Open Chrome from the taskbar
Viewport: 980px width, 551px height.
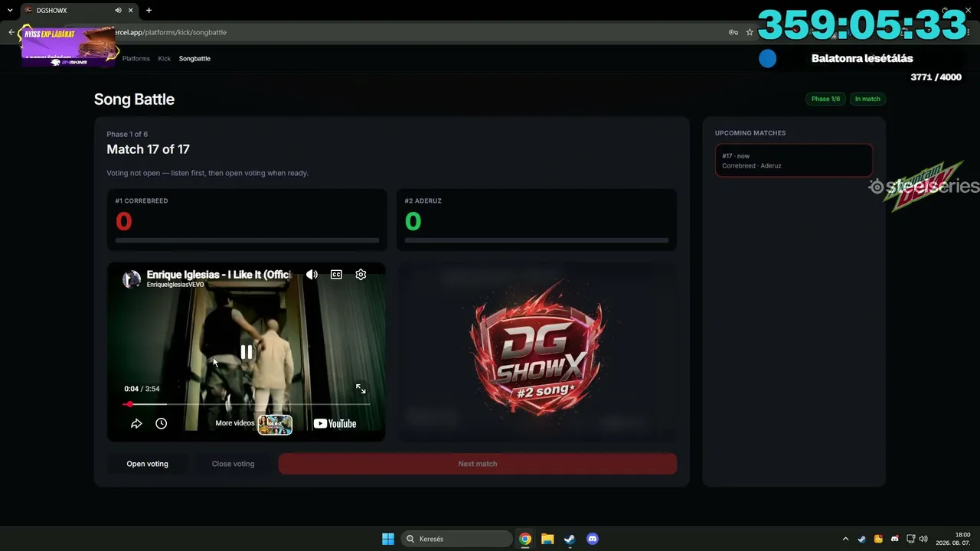(x=525, y=539)
